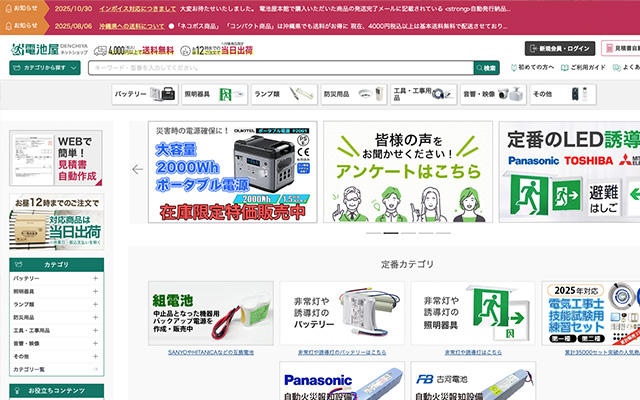This screenshot has height=400, width=640.
Task: Open the 音響・映像 category with camera icon
Action: pos(490,94)
